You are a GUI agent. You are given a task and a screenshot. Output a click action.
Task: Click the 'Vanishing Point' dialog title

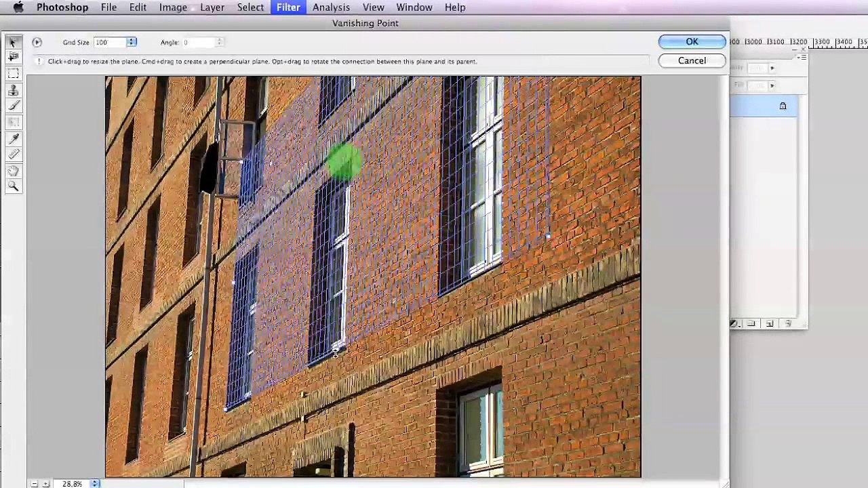pyautogui.click(x=366, y=23)
